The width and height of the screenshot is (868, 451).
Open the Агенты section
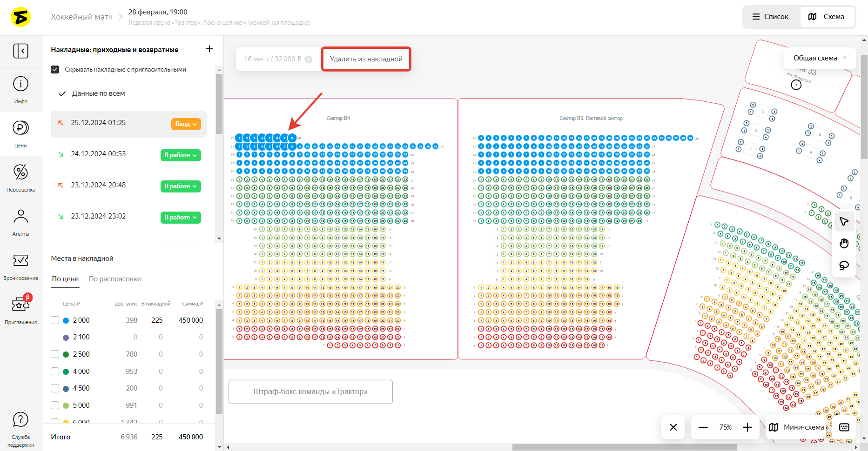(x=20, y=222)
